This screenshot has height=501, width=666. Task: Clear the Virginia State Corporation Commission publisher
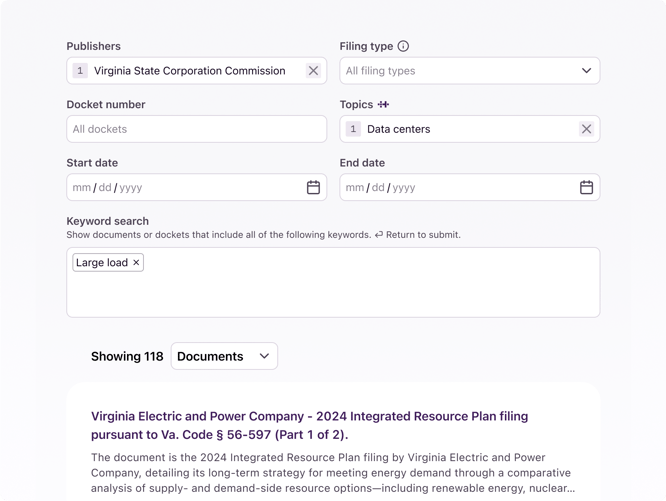[313, 71]
